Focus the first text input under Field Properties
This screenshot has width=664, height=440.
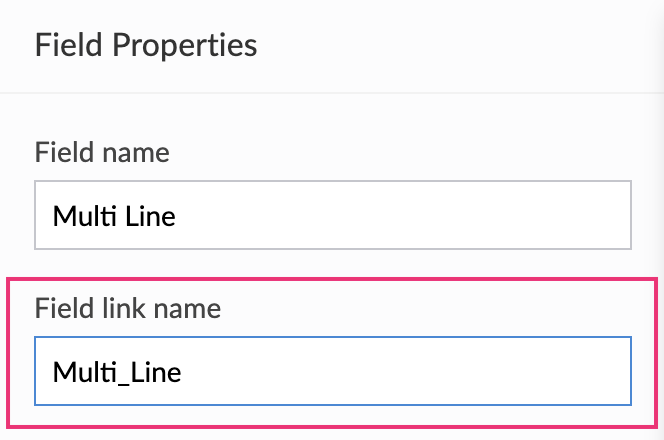(x=332, y=215)
